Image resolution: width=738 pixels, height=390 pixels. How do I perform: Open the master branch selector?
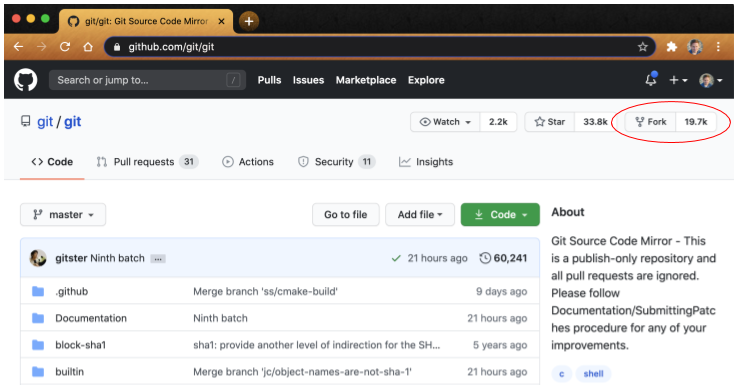(63, 215)
